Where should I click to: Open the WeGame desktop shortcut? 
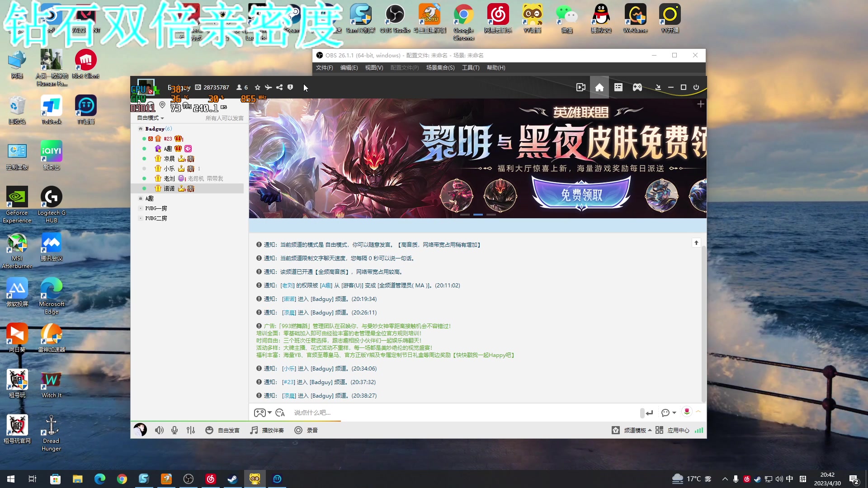coord(635,19)
